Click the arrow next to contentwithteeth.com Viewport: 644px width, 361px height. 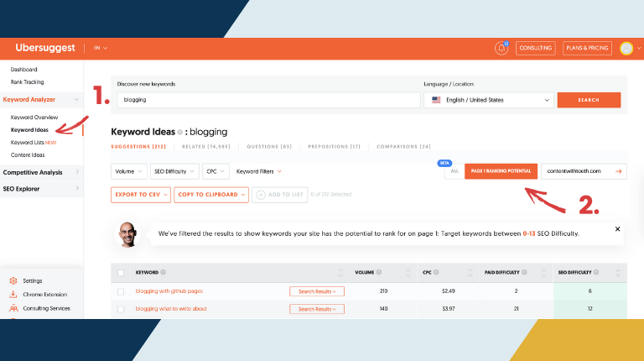coord(619,171)
